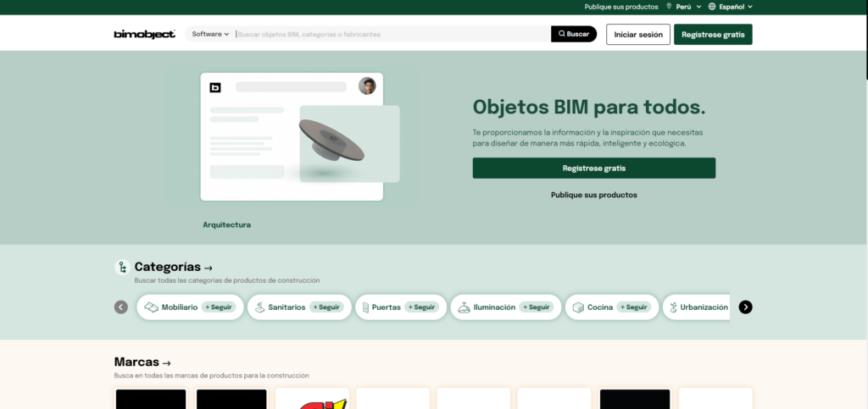The height and width of the screenshot is (409, 868).
Task: Open the Perú country dropdown
Action: point(688,7)
